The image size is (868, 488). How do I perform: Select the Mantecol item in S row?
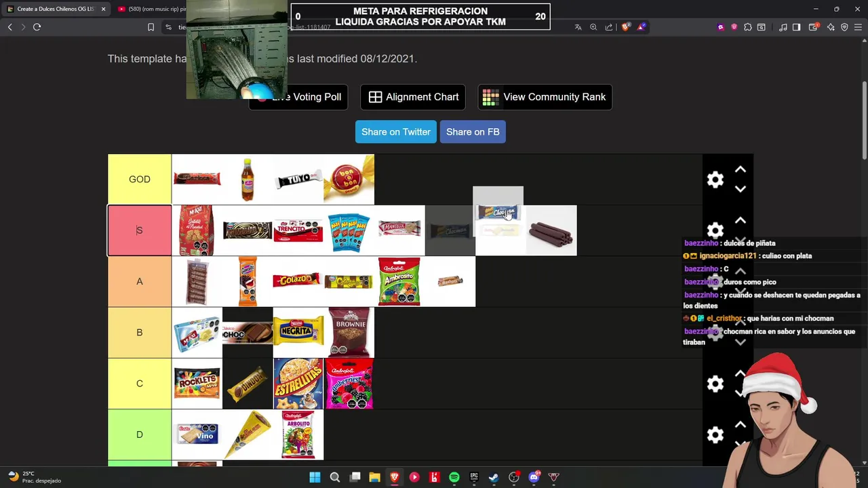(399, 230)
